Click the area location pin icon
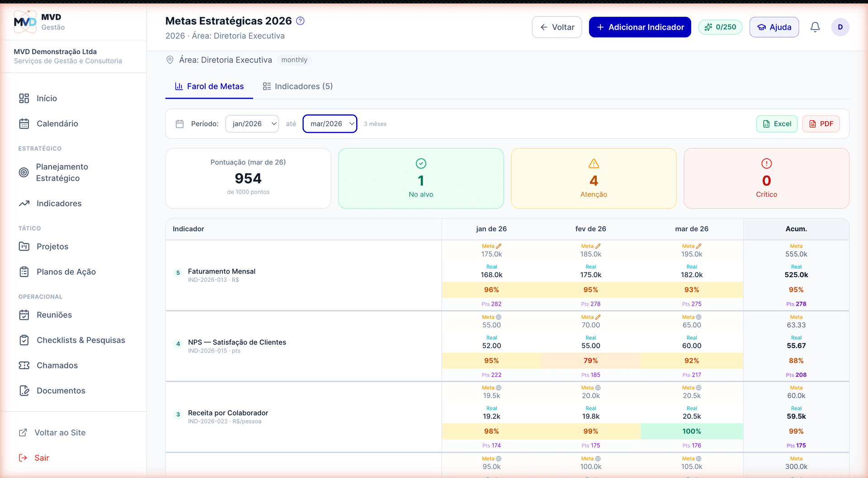 [x=170, y=60]
